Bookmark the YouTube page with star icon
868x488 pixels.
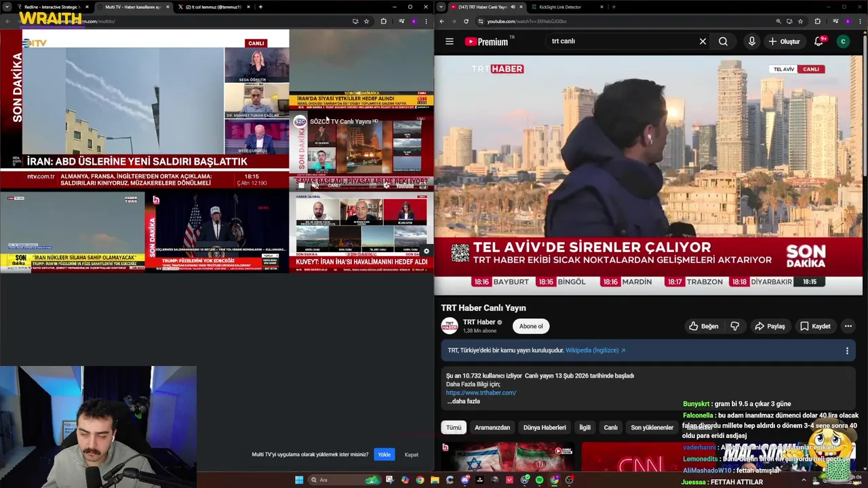[x=800, y=21]
